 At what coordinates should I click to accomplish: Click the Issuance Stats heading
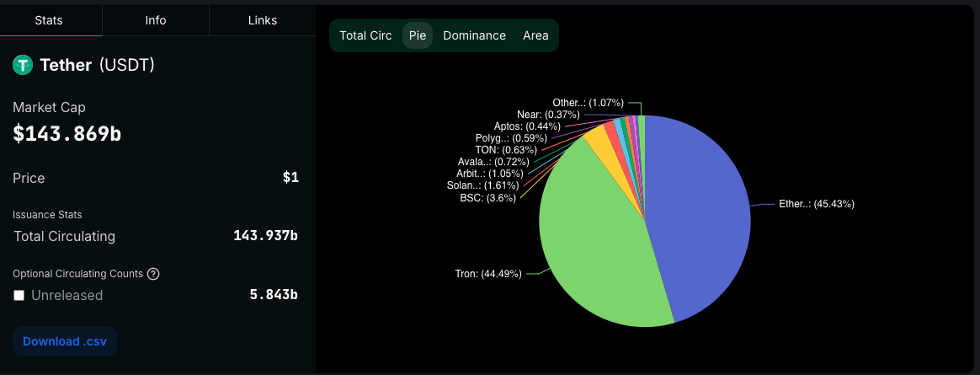tap(47, 215)
